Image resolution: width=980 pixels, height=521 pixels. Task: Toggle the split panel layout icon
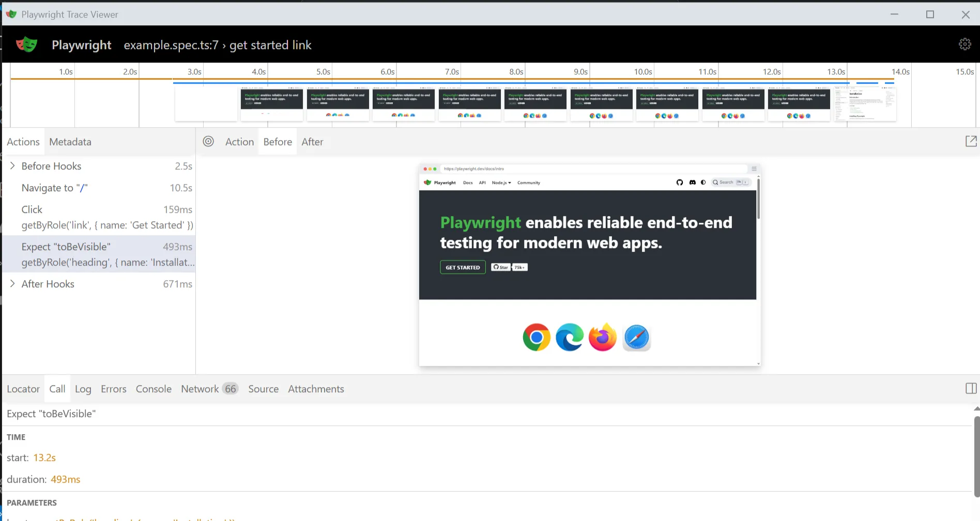click(x=971, y=389)
